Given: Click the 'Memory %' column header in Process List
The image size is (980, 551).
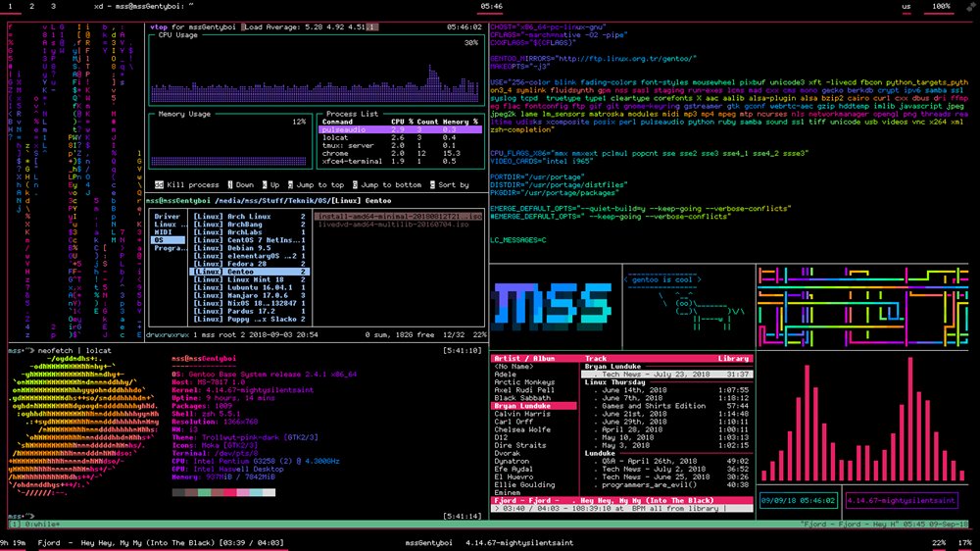Looking at the screenshot, I should (460, 122).
